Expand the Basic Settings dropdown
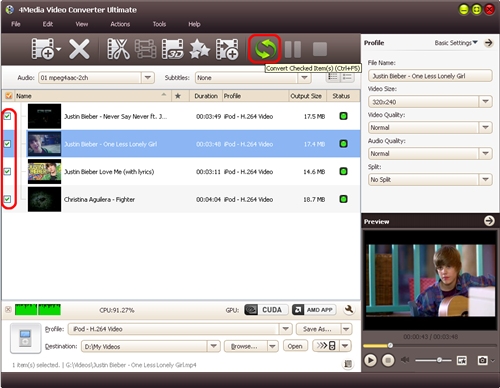The width and height of the screenshot is (500, 388). tap(456, 43)
